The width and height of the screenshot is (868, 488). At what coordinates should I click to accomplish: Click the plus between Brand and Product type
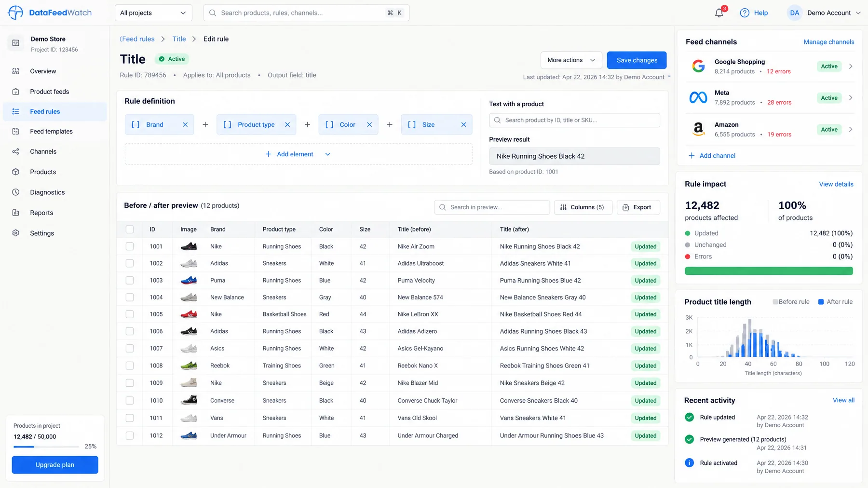click(x=205, y=124)
